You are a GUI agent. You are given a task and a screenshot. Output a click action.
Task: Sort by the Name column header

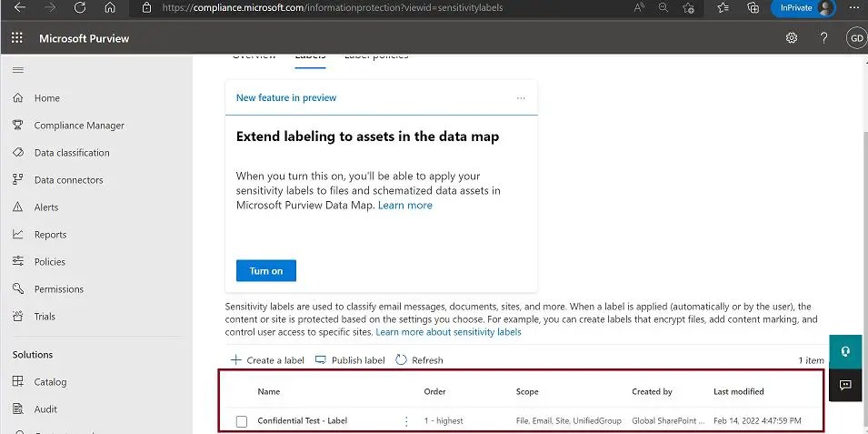pyautogui.click(x=269, y=391)
